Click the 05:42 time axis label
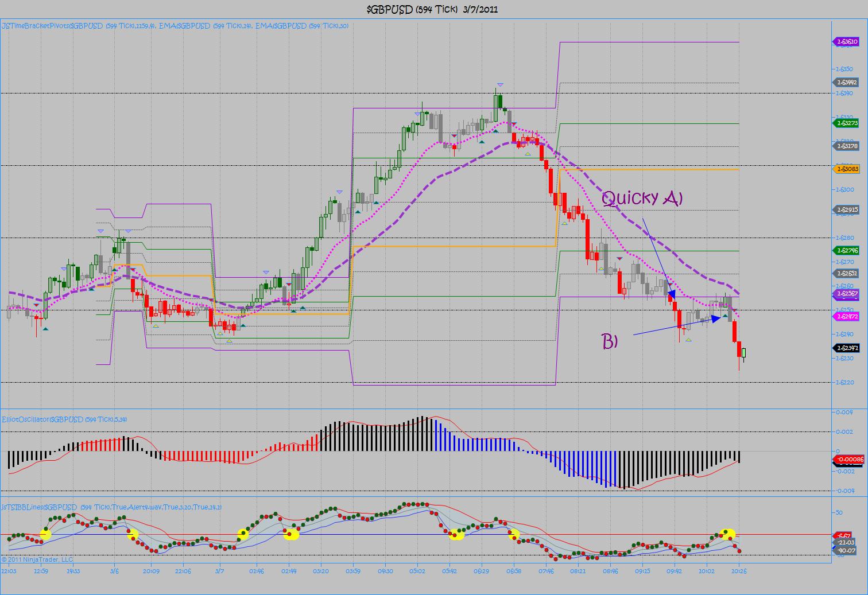The image size is (868, 595). pyautogui.click(x=449, y=571)
